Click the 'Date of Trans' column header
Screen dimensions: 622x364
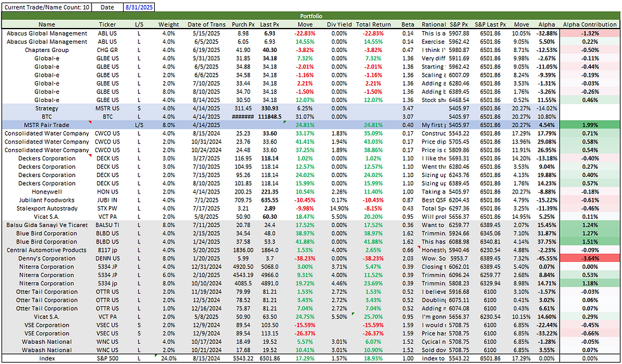[x=206, y=25]
